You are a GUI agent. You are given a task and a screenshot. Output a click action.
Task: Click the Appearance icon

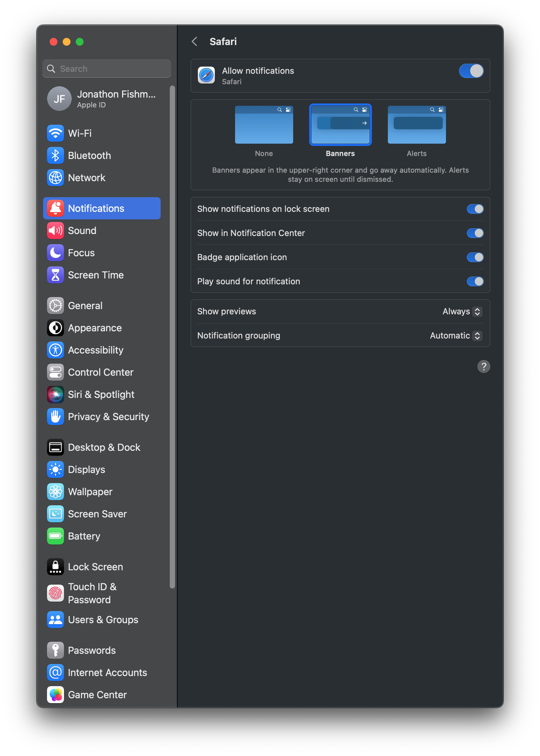click(55, 328)
